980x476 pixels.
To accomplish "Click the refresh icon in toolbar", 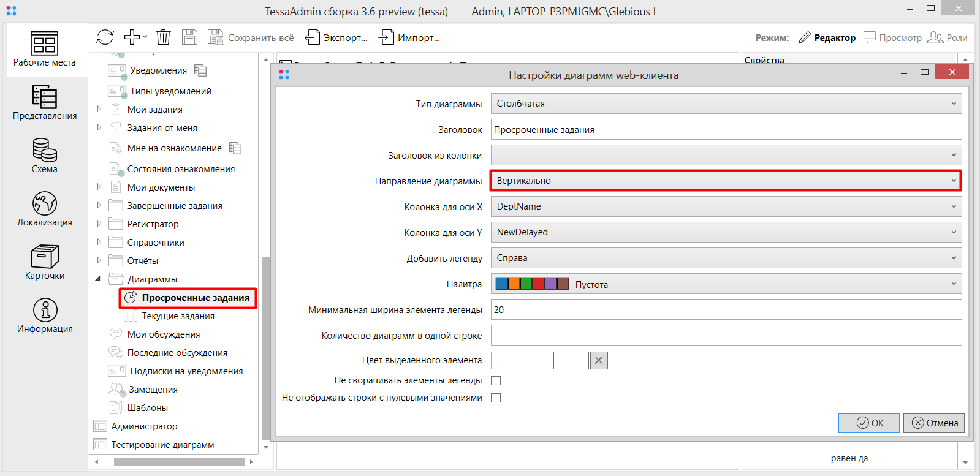I will [105, 37].
